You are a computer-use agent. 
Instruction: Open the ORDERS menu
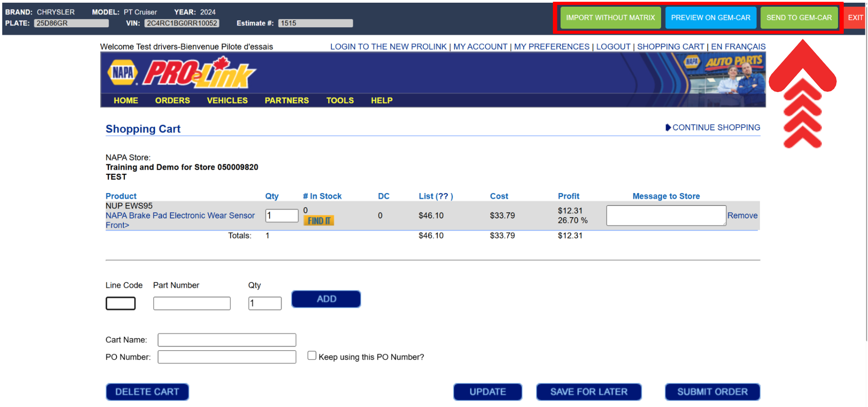172,101
